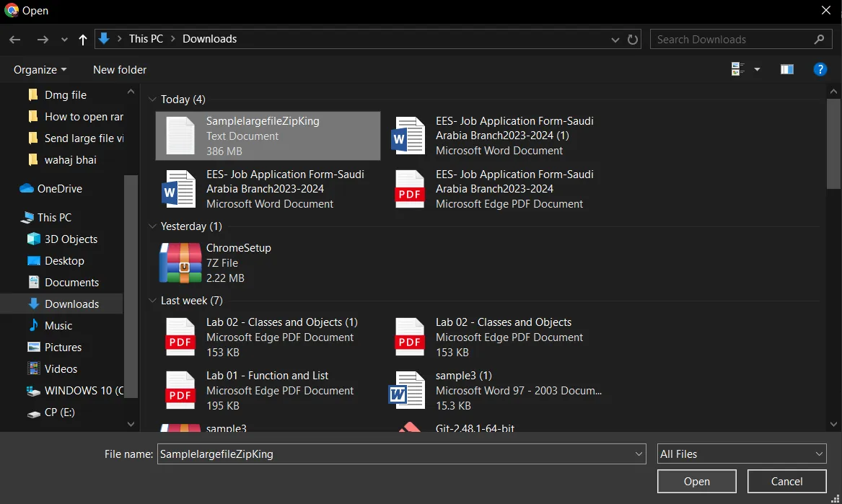842x504 pixels.
Task: Collapse the Yesterday (1) group
Action: [152, 226]
